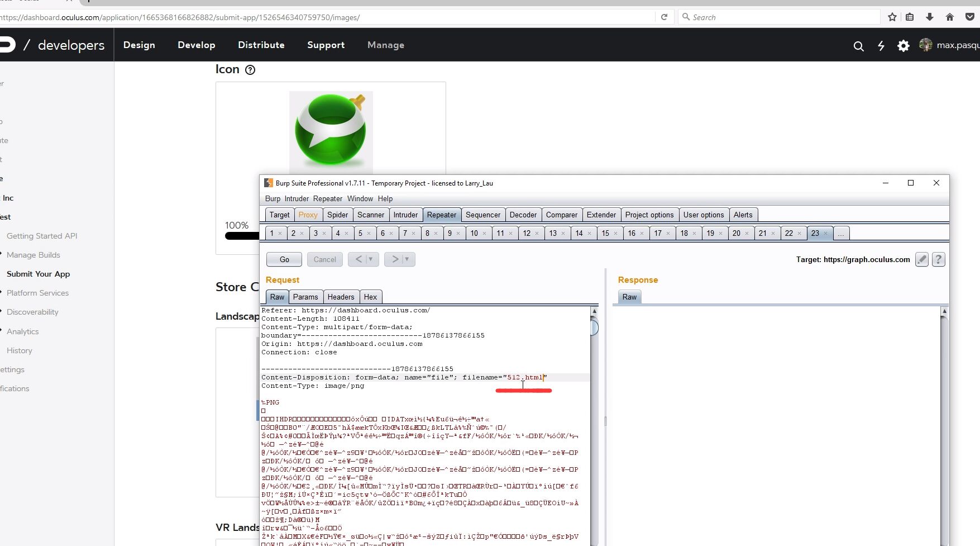Click the Pocket icon in browser toolbar
Screen dimensions: 980x546
(x=970, y=17)
